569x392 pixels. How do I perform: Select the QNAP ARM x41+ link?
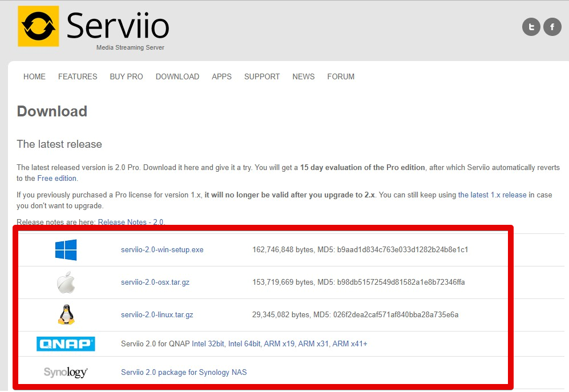(x=350, y=343)
